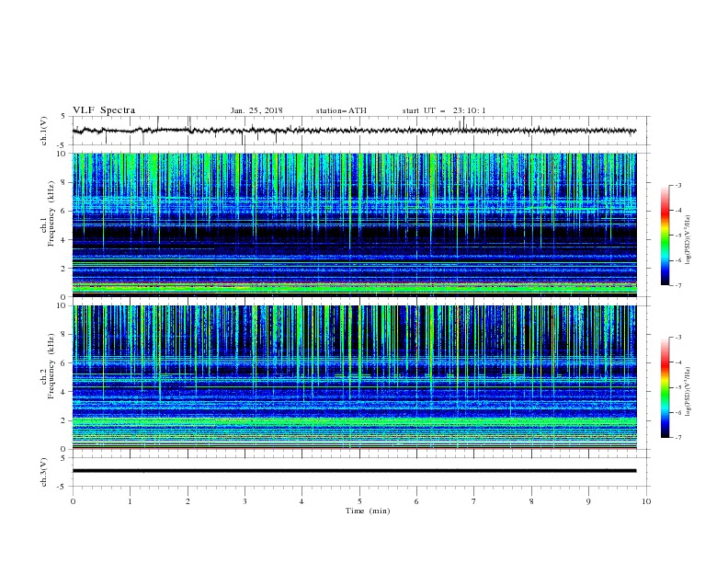
Task: Click the log(PSD) label next to ch.2 colorbar
Action: 688,392
